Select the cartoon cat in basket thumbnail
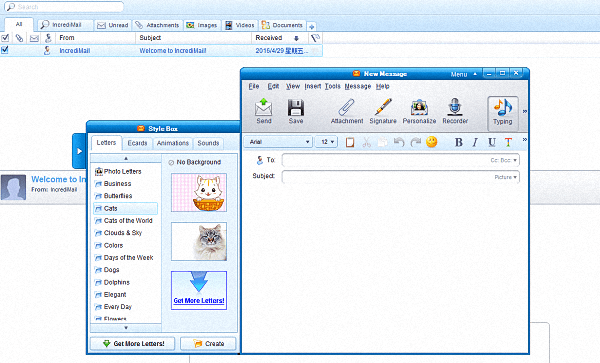Screen dimensions: 600x363 199,192
